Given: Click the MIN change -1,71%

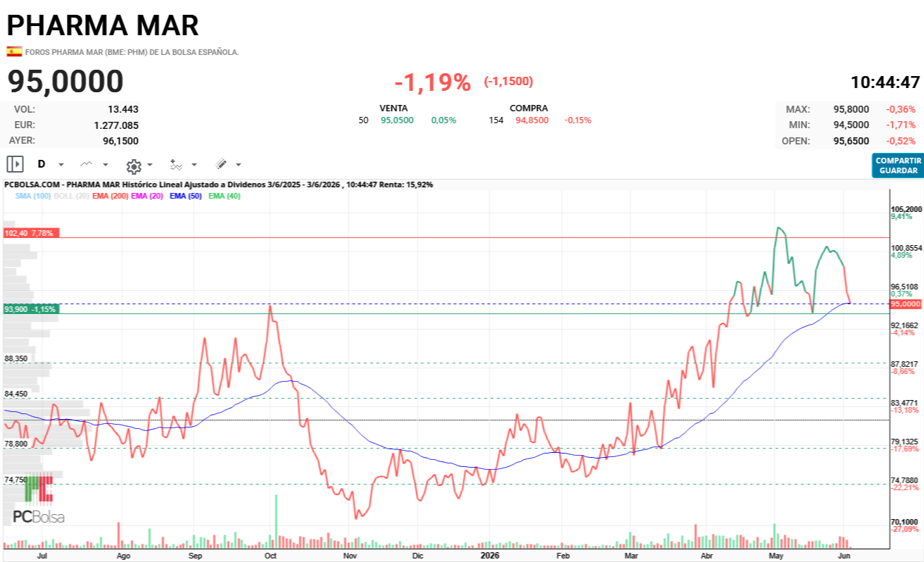Looking at the screenshot, I should click(x=901, y=125).
